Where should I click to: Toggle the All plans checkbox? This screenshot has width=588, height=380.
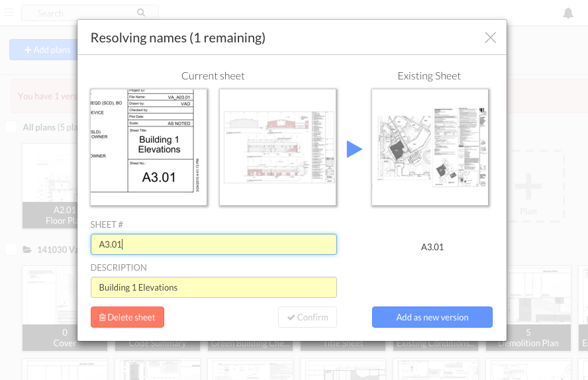click(11, 127)
